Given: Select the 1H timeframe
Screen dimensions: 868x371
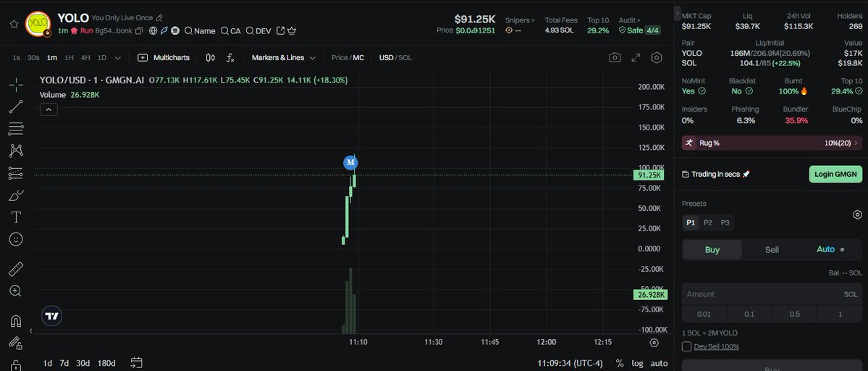Looking at the screenshot, I should pos(69,57).
